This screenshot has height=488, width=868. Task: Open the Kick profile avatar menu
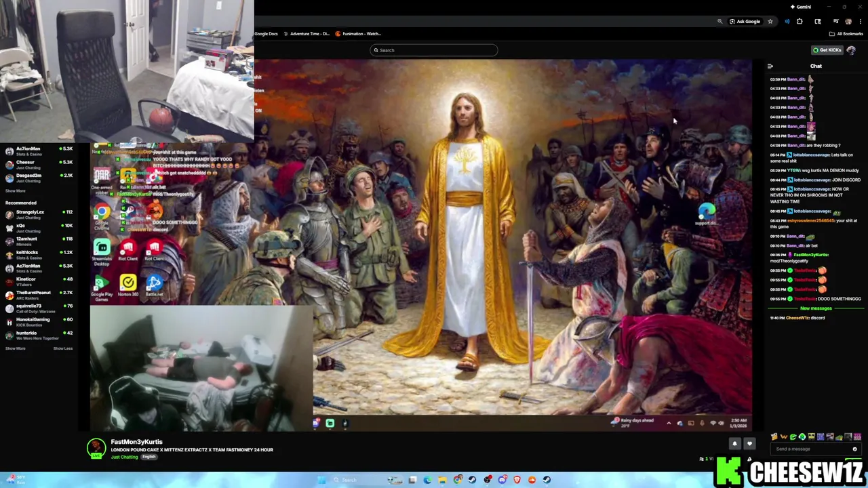[x=851, y=50]
